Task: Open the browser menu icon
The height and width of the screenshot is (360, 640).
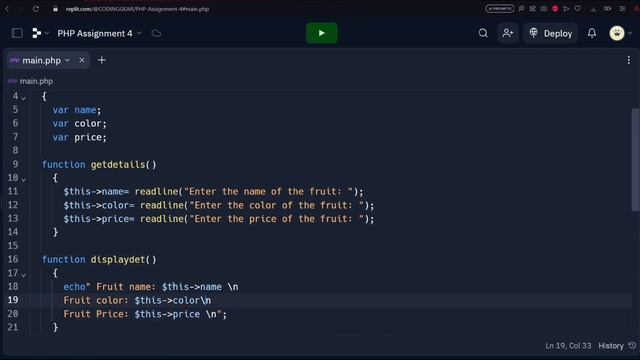Action: [622, 9]
